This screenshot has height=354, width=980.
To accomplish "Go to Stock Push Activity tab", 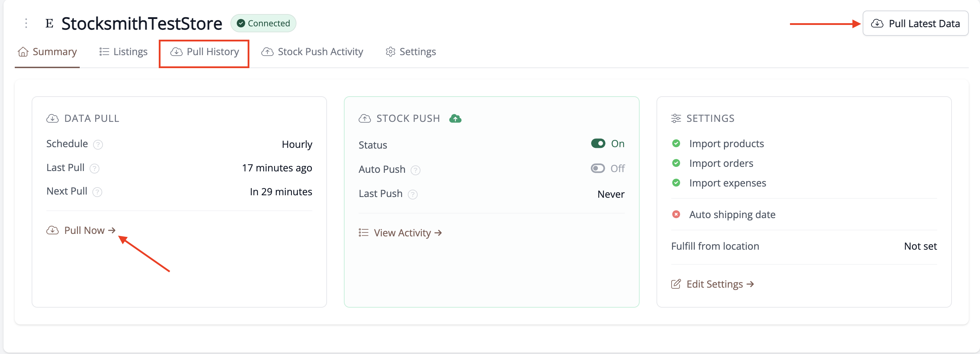I will [312, 52].
